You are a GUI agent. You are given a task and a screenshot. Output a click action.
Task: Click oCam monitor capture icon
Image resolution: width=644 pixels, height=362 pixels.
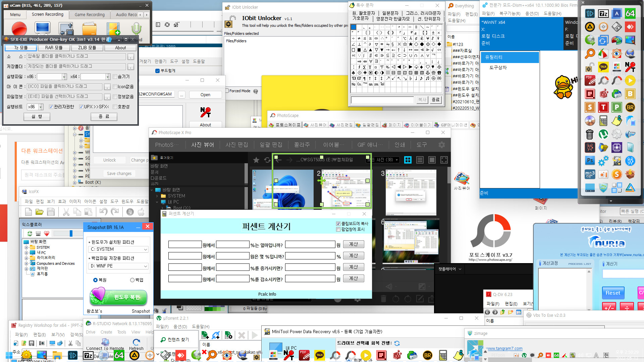(43, 28)
